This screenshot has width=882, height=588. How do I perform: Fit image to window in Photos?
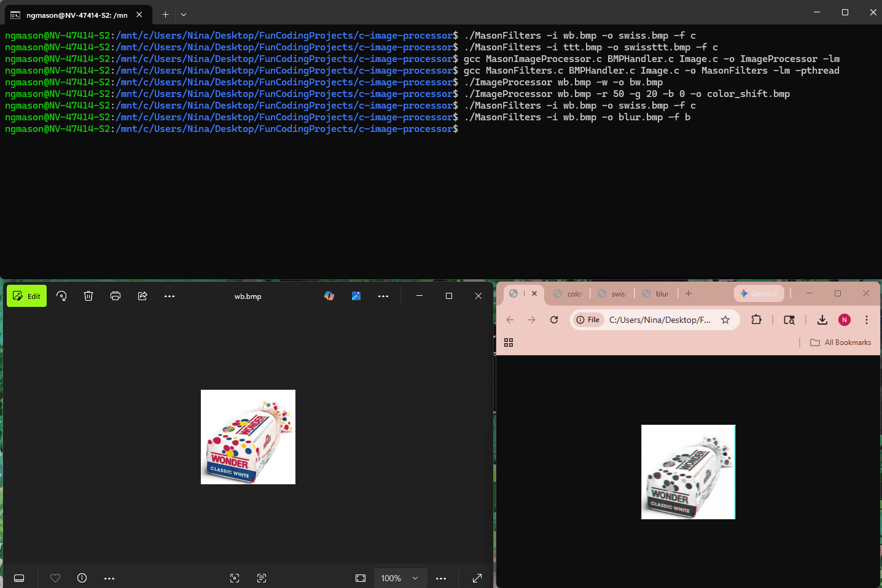[361, 578]
